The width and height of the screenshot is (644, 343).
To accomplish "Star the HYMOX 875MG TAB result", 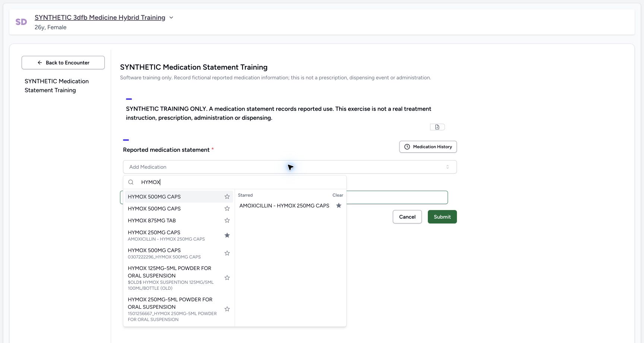I will click(x=227, y=220).
